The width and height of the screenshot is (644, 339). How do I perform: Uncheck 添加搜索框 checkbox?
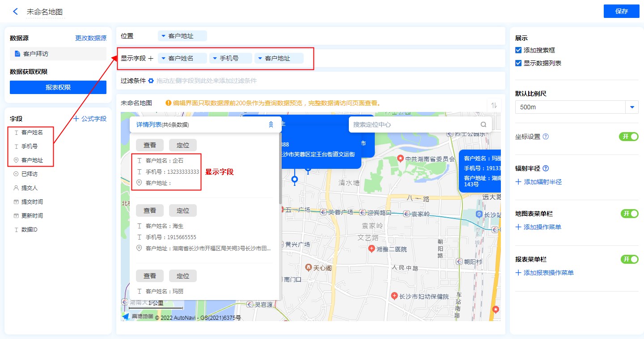tap(519, 51)
